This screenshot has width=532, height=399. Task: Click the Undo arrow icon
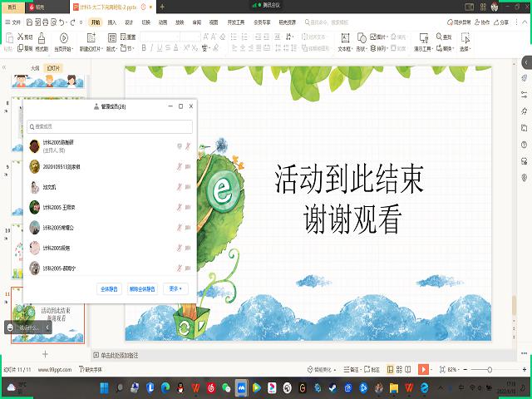click(x=62, y=22)
